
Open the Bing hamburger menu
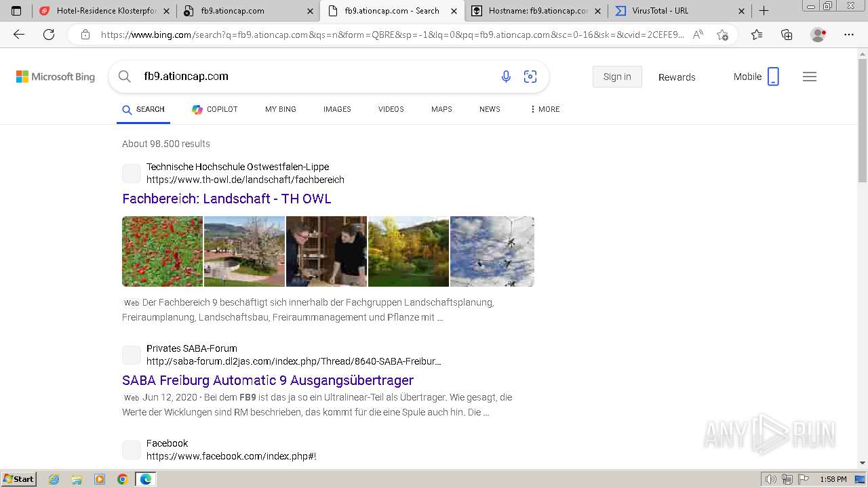point(810,77)
